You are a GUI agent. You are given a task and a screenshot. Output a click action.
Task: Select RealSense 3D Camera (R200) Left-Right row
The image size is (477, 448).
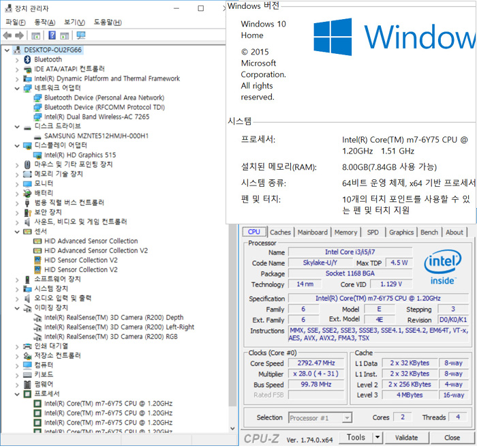[x=119, y=327]
